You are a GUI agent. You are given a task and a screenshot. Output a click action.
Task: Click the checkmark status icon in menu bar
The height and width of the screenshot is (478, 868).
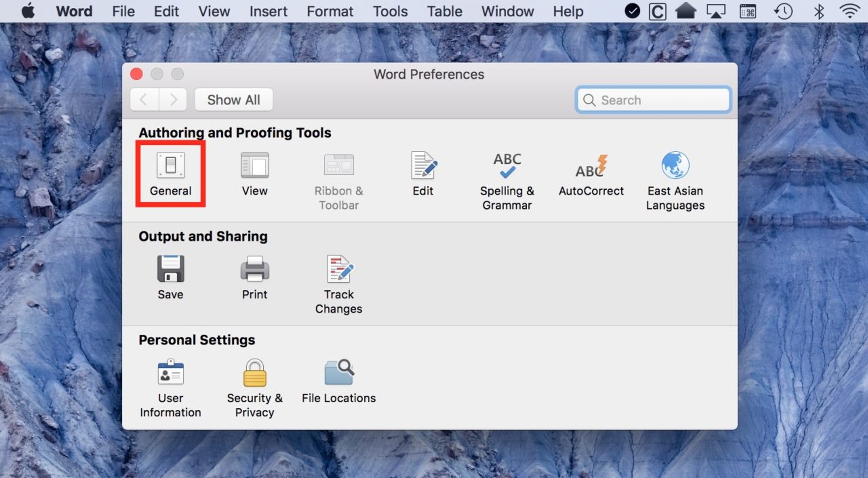click(x=633, y=11)
